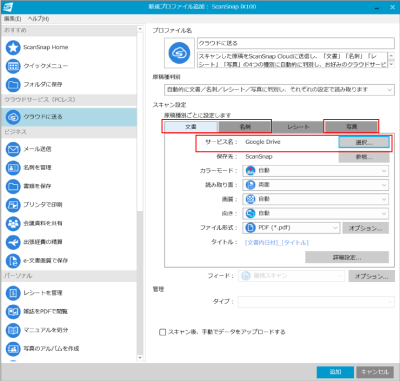Open the document type detection dropdown

point(279,90)
